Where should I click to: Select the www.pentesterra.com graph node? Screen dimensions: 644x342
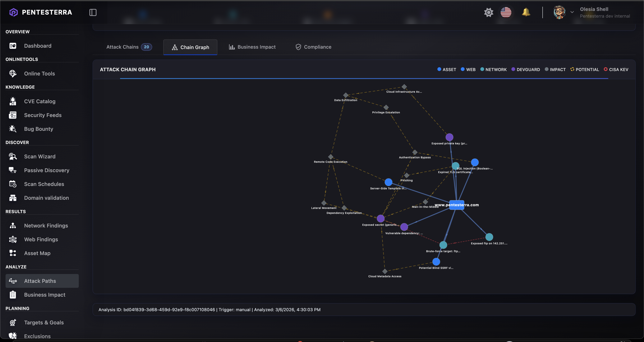click(x=457, y=205)
